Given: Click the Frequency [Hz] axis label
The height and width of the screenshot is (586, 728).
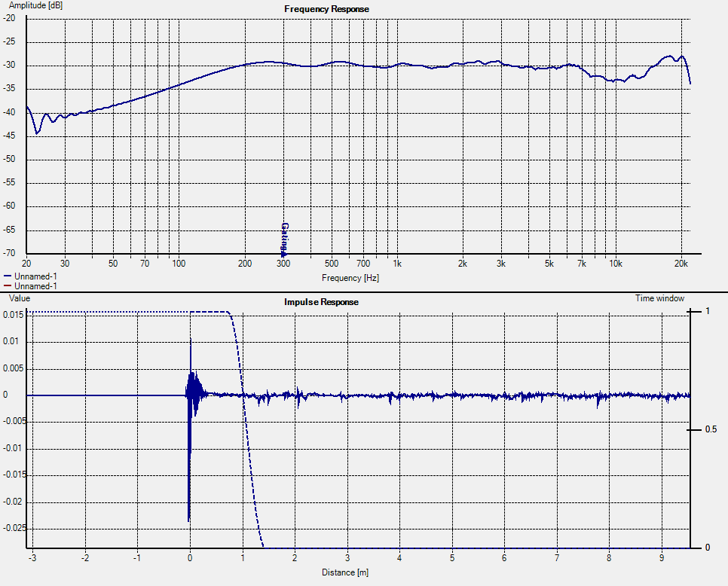Looking at the screenshot, I should click(350, 279).
